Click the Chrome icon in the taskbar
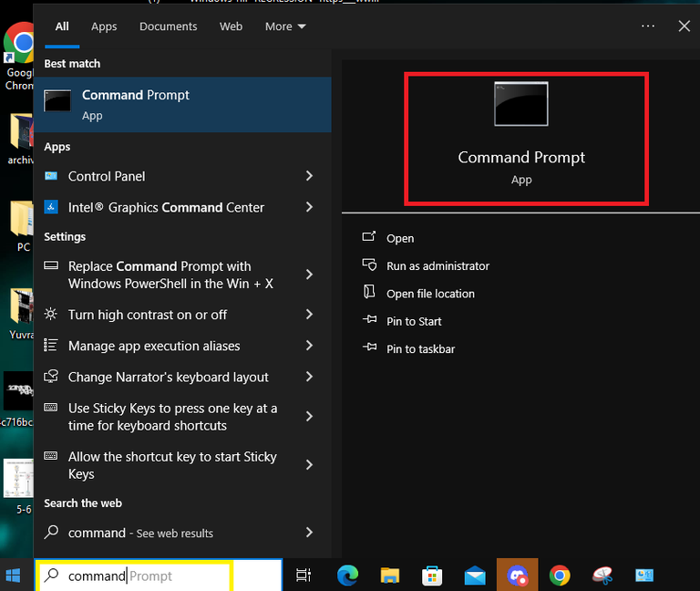 [x=560, y=575]
